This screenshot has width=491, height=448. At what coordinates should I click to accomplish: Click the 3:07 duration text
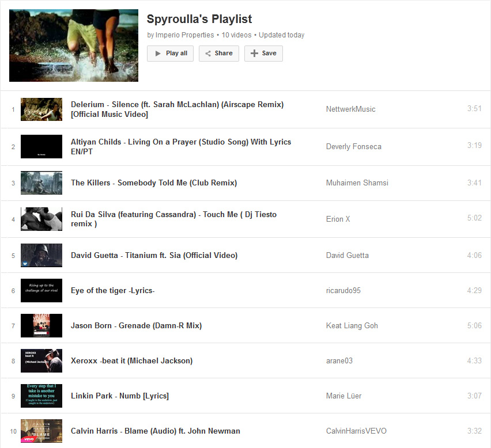coord(474,396)
